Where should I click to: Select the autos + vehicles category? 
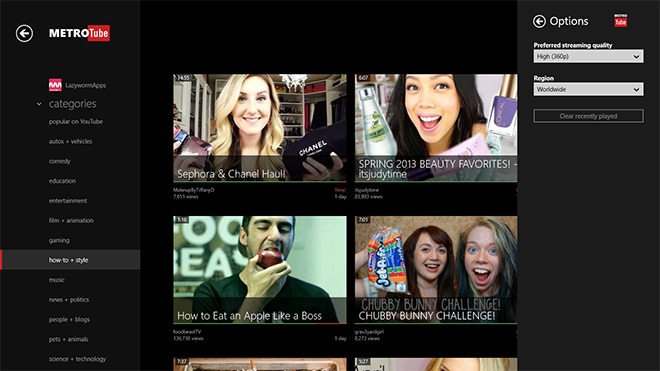point(70,141)
